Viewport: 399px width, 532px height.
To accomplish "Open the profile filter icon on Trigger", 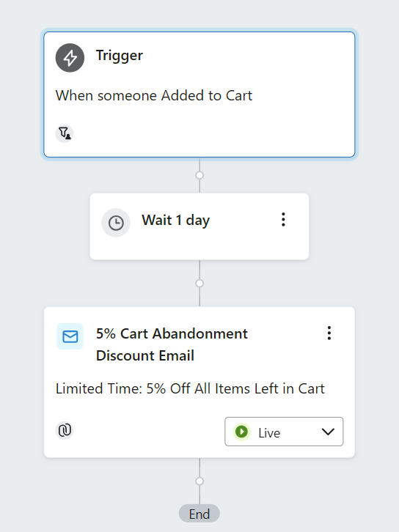I will [65, 133].
